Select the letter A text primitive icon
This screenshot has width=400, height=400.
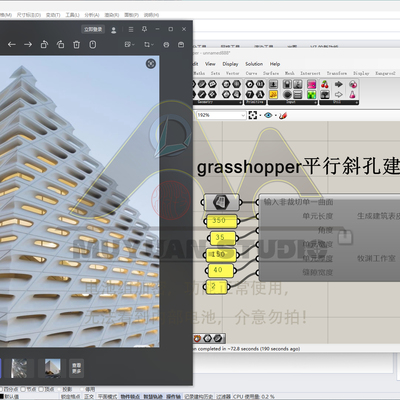click(x=260, y=95)
